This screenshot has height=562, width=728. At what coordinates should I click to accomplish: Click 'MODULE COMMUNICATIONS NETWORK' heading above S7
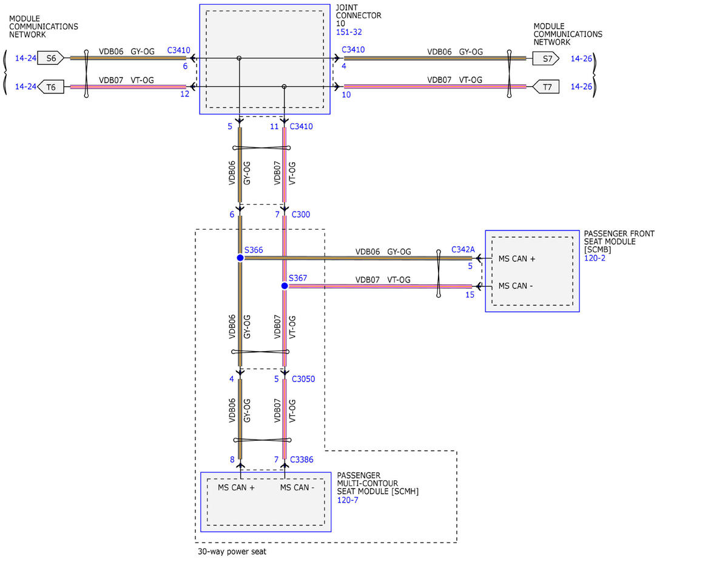tap(568, 35)
